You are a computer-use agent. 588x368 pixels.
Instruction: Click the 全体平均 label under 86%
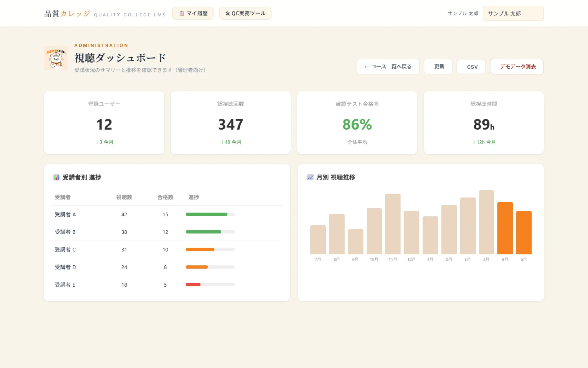[357, 142]
